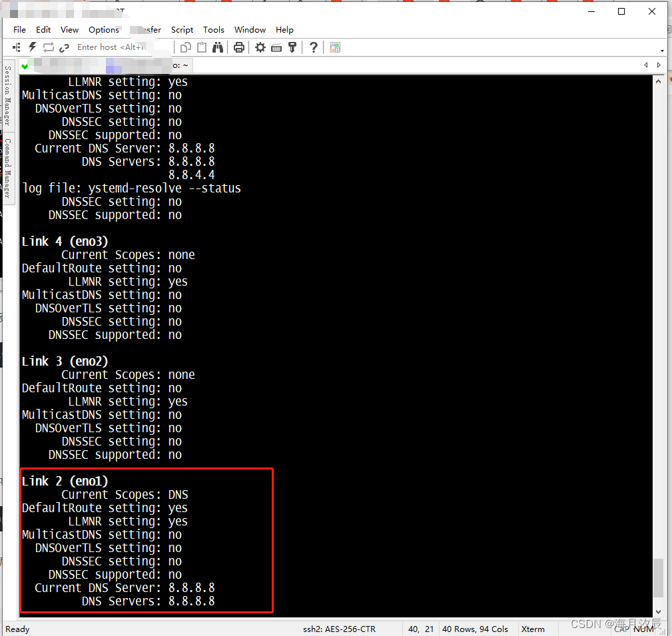
Task: Click the Copy toolbar icon
Action: [186, 47]
